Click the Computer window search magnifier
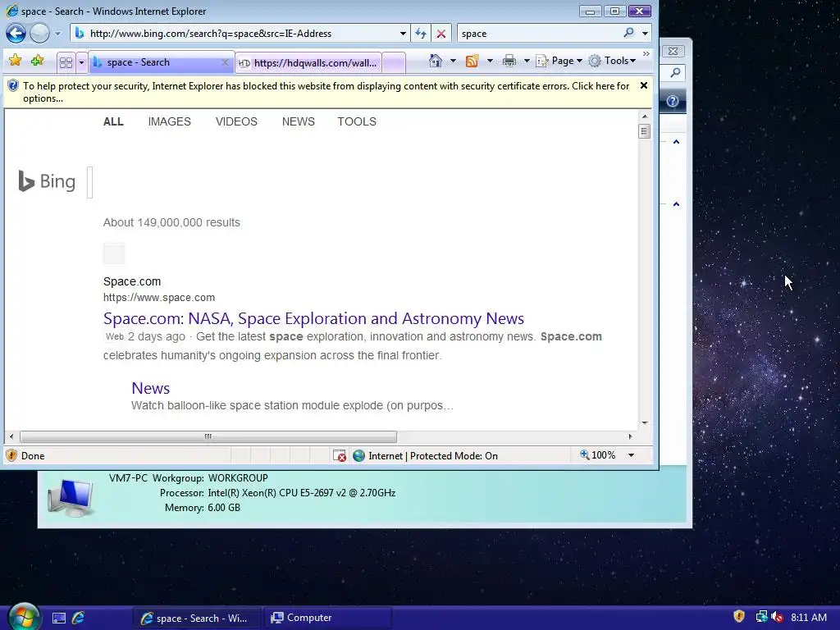This screenshot has height=630, width=840. (x=676, y=72)
